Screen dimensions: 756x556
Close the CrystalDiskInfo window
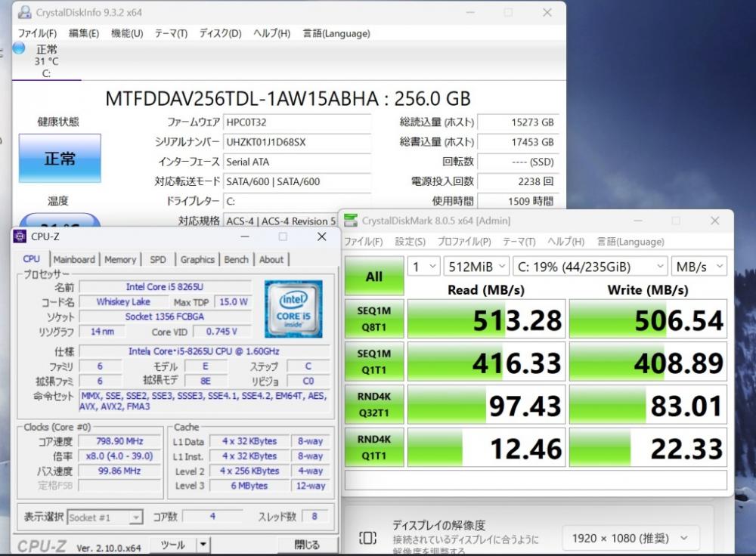(x=547, y=13)
